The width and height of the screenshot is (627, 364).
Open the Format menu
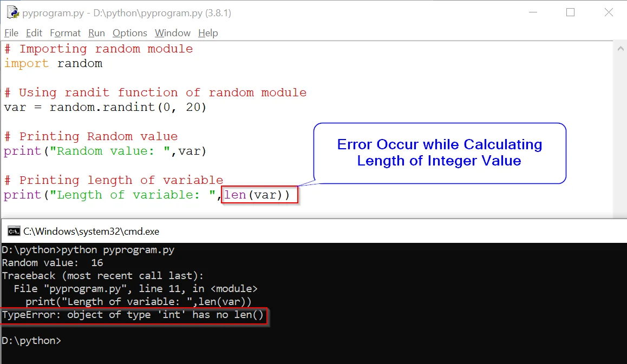pyautogui.click(x=65, y=32)
